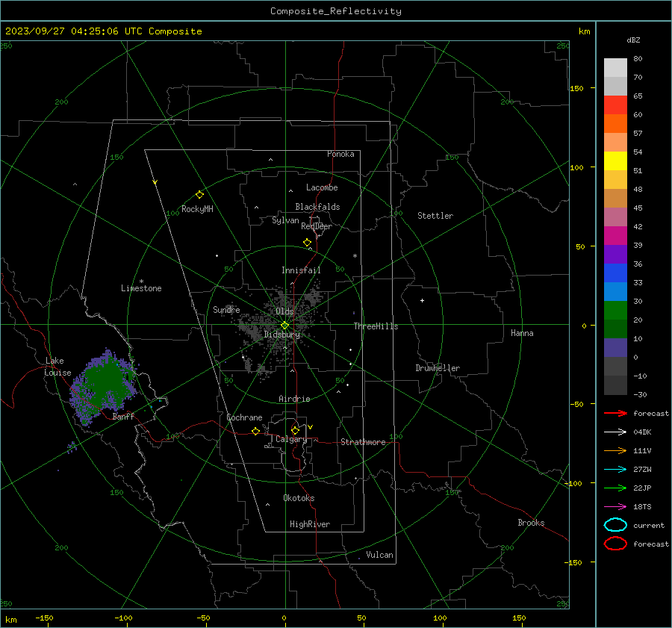Click the radar center diamond between Olds and Didsbury
Image resolution: width=672 pixels, height=628 pixels.
coord(285,326)
